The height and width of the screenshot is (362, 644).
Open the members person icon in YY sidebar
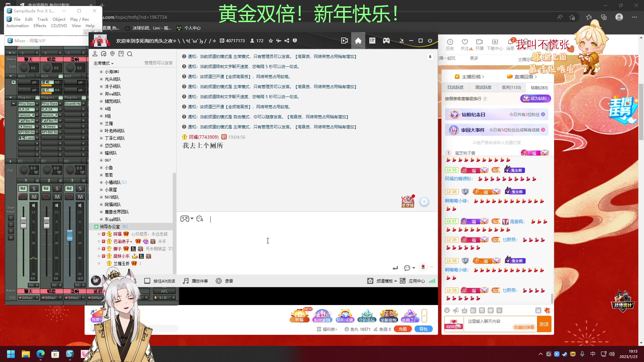coord(95,54)
